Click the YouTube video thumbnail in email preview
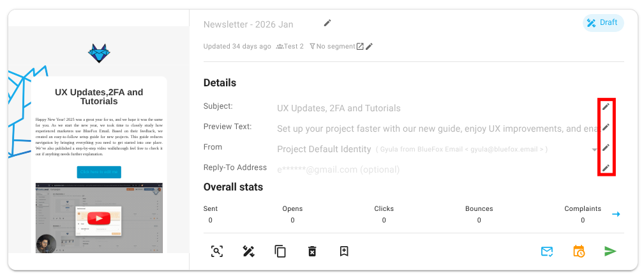This screenshot has height=280, width=644. (x=98, y=218)
